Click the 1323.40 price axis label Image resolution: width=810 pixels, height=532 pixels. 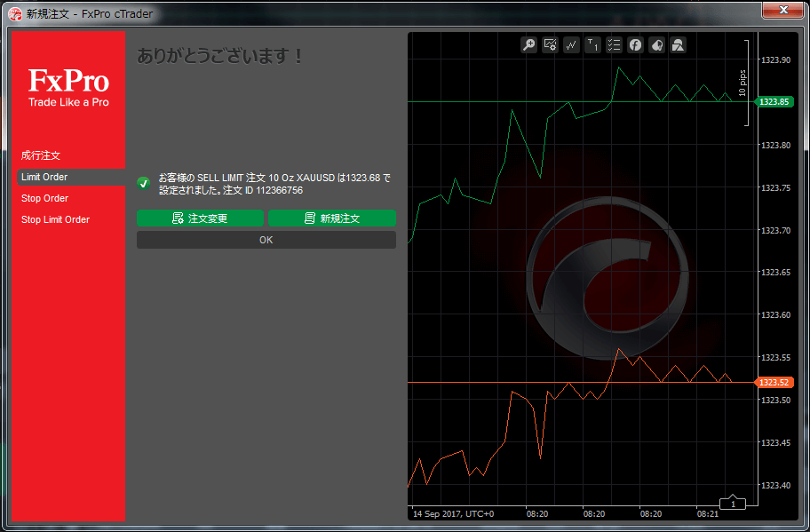click(775, 485)
